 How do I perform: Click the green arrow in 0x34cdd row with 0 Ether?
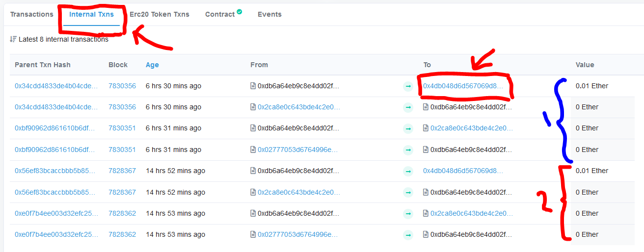pyautogui.click(x=408, y=107)
